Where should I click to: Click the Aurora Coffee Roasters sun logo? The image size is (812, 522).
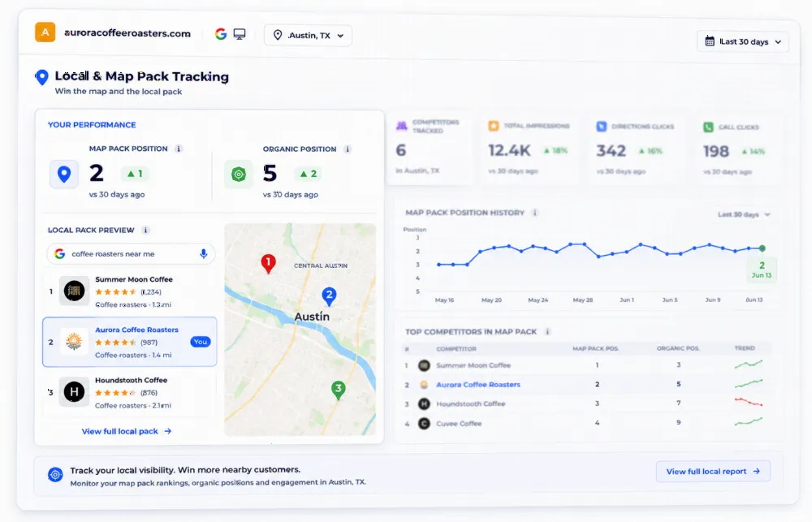(74, 341)
